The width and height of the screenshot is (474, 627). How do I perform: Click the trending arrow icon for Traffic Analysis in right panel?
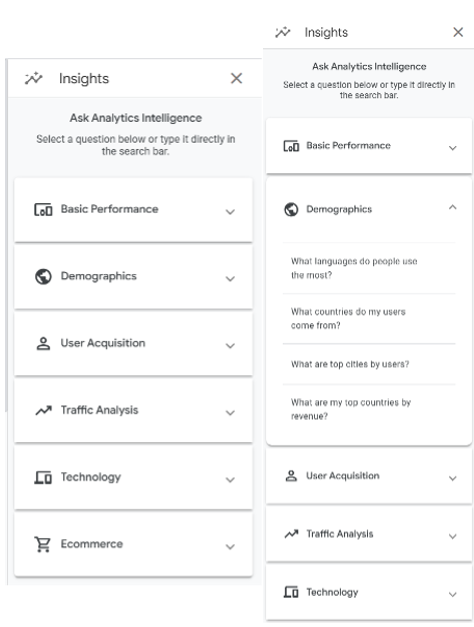(x=291, y=534)
